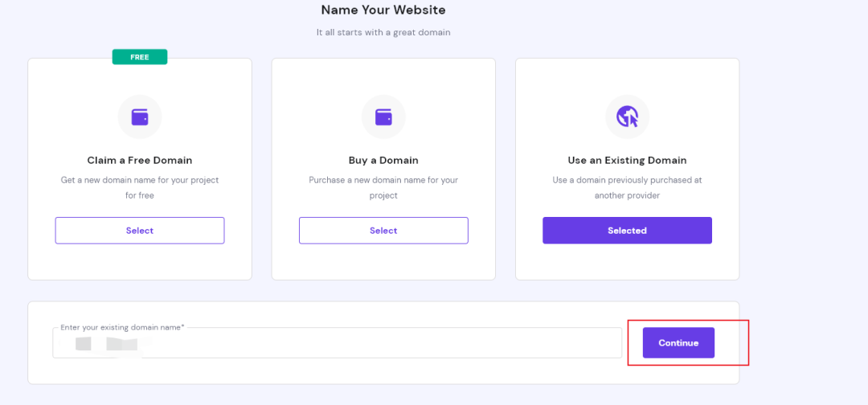
Task: Click the "Enter your existing domain name" label
Action: [x=122, y=328]
